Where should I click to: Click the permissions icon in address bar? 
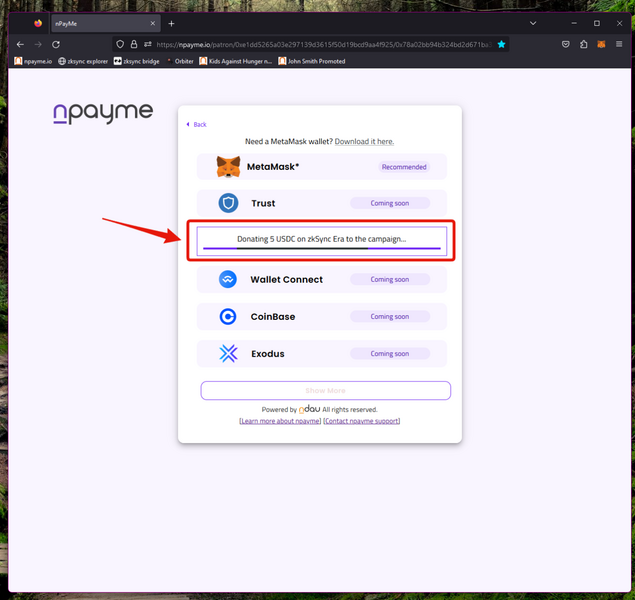click(147, 45)
